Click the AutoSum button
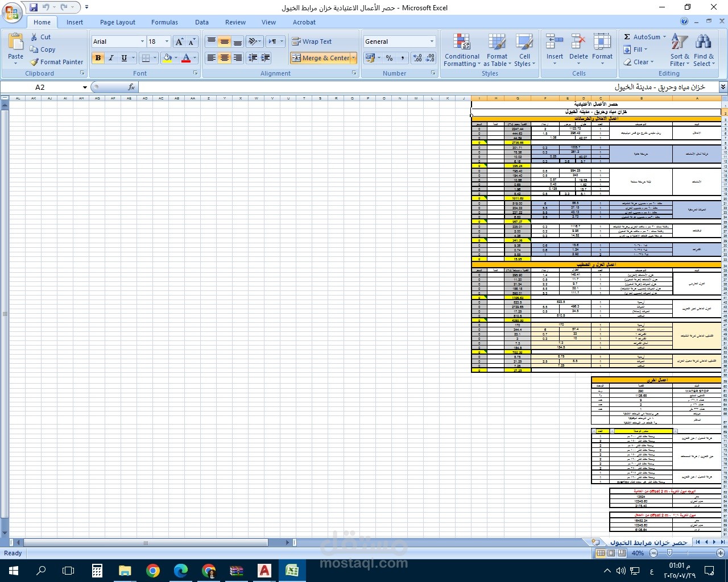This screenshot has width=728, height=582. pos(642,37)
